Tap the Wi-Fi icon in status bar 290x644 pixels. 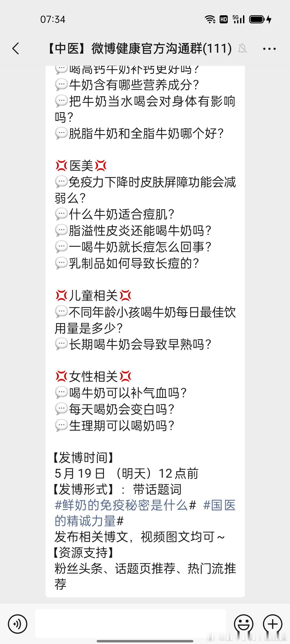(x=210, y=19)
